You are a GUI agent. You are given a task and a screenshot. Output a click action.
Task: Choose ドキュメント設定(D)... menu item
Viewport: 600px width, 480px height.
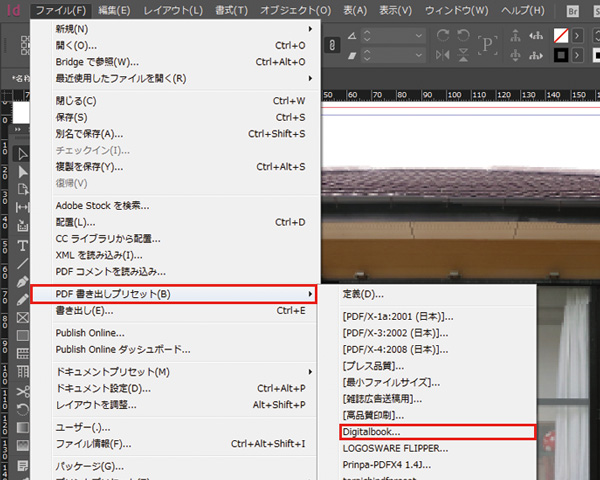point(175,388)
